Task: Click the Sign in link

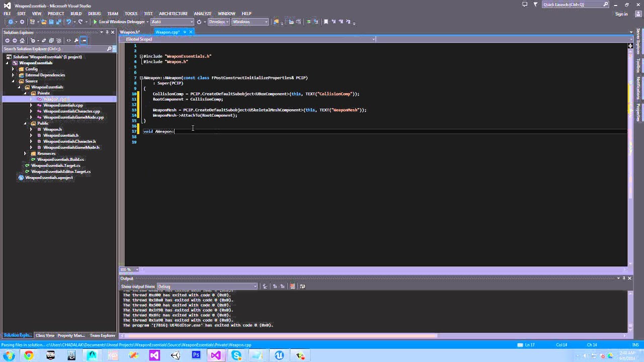Action: (621, 14)
